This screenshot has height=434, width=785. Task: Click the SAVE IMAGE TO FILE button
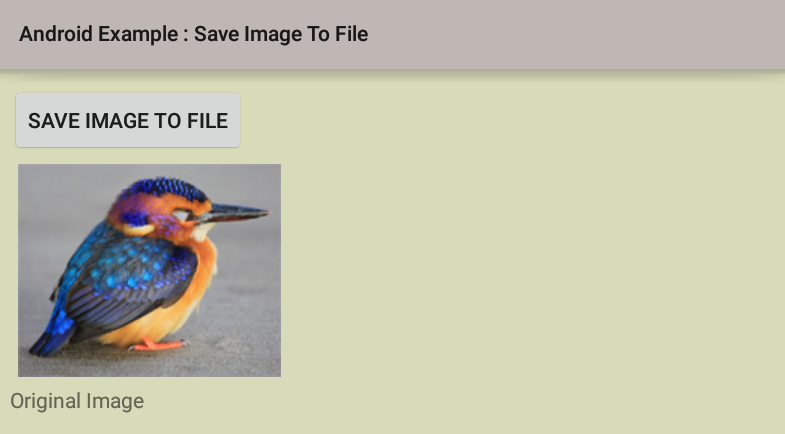[128, 120]
